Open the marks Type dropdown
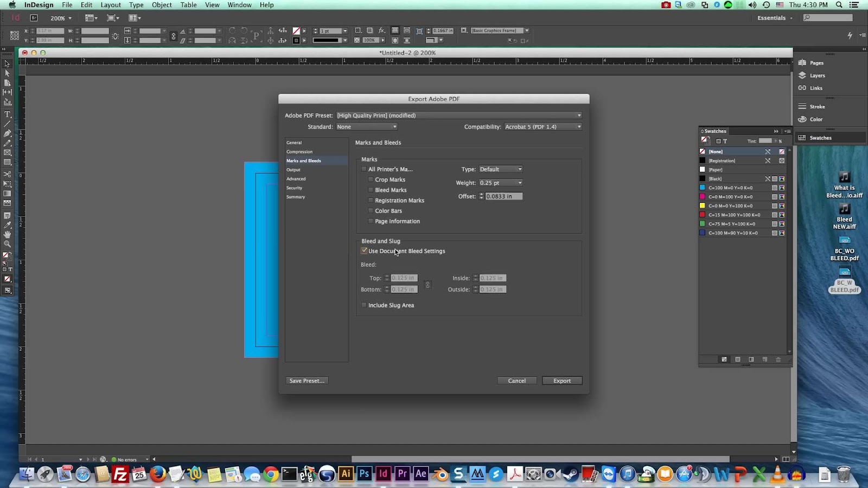This screenshot has height=488, width=868. [501, 169]
